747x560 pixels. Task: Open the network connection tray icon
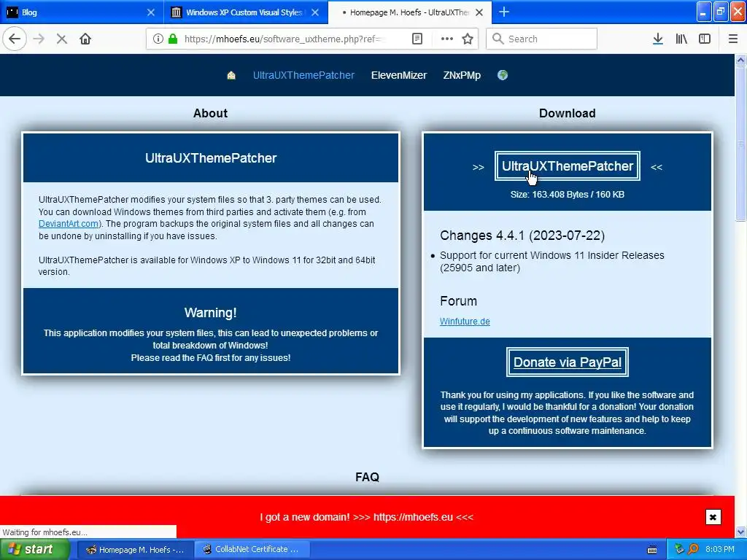[x=679, y=550]
